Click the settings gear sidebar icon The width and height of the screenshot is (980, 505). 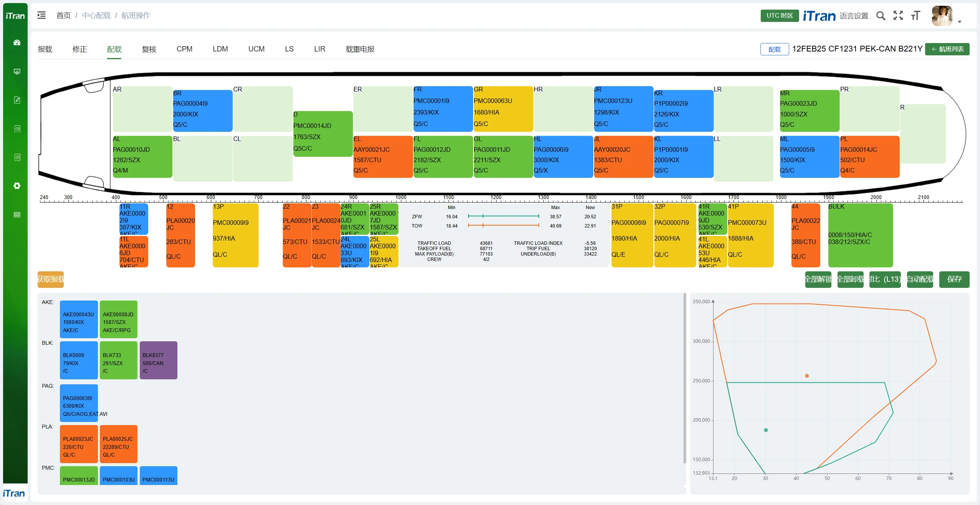(17, 186)
